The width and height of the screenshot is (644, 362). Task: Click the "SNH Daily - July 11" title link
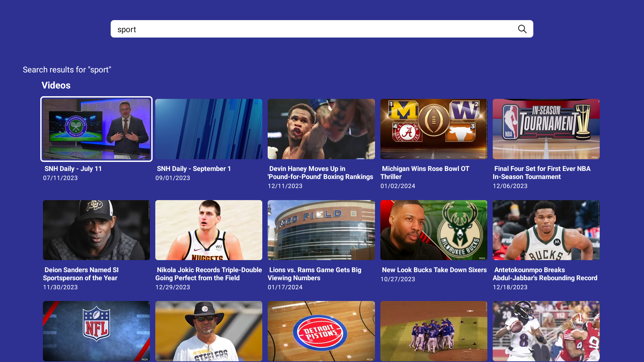[x=73, y=169]
